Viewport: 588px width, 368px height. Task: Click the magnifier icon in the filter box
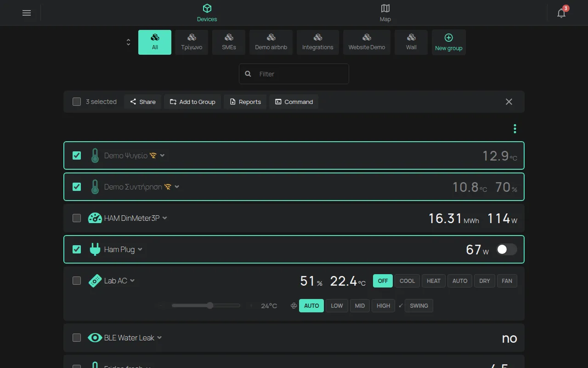tap(248, 74)
